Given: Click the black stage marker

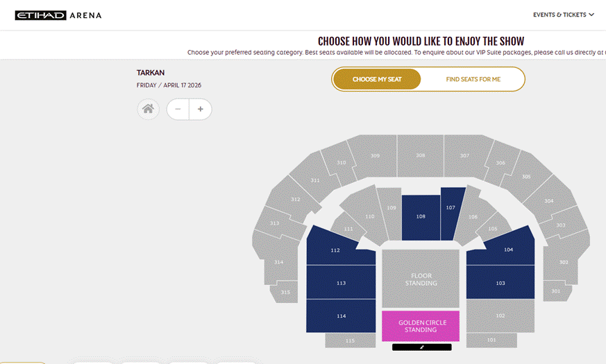Looking at the screenshot, I should [x=421, y=347].
